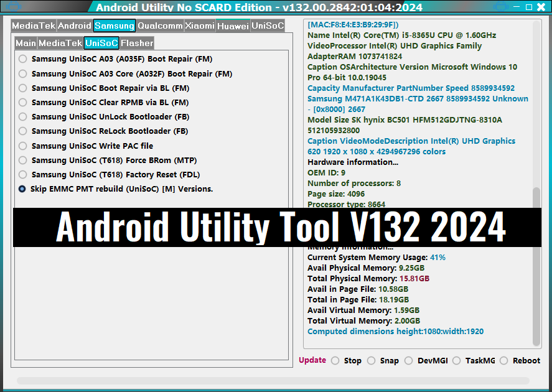The width and height of the screenshot is (552, 392).
Task: Open the Android top-level tab
Action: pyautogui.click(x=75, y=26)
